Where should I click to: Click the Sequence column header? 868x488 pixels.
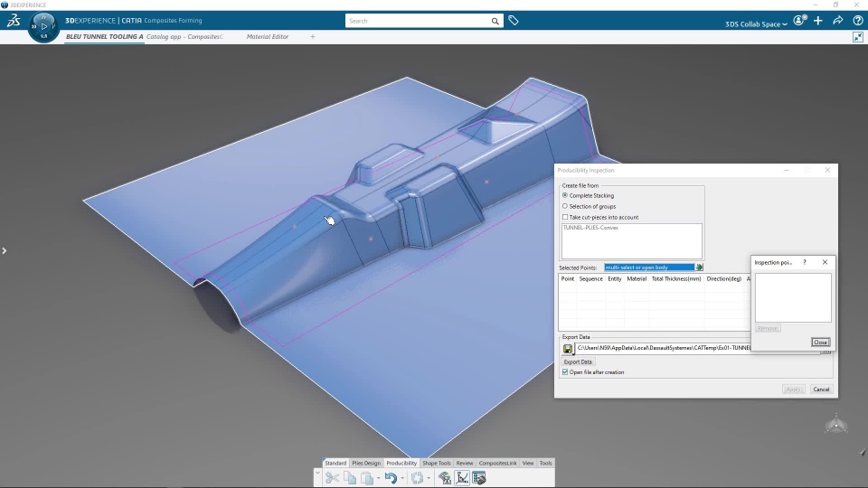click(x=590, y=279)
